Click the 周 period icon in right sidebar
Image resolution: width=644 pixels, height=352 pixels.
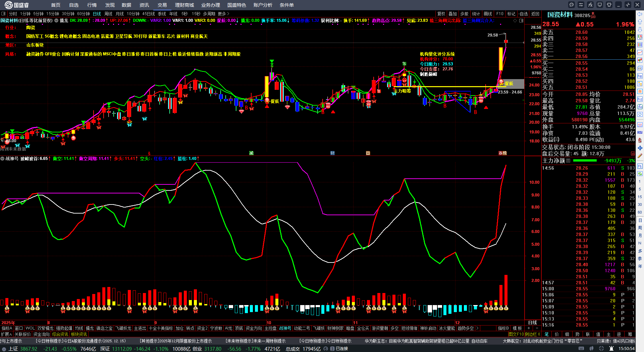click(x=640, y=228)
